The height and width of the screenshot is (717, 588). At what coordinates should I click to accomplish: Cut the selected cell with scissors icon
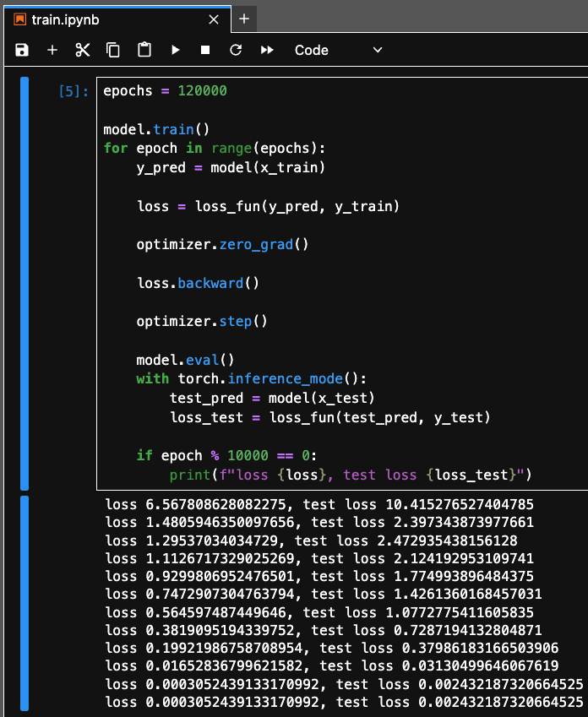pos(83,50)
